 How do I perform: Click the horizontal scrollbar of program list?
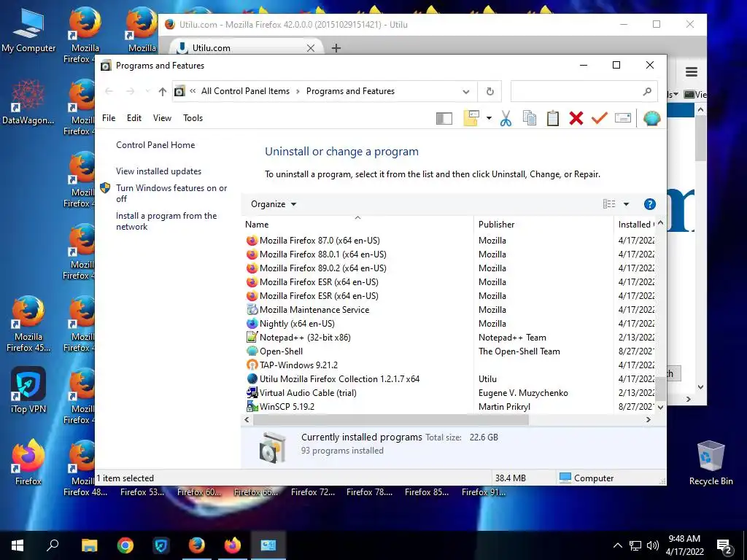(x=391, y=419)
